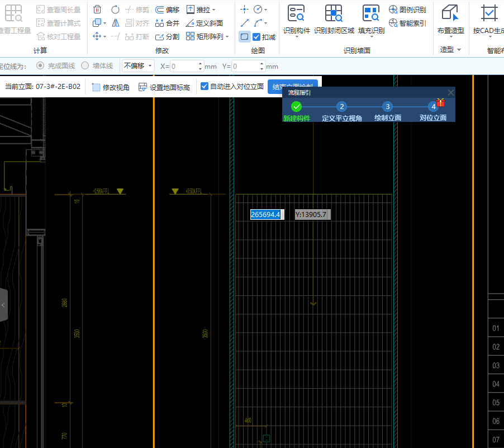Expand Identify Component (识别构件) dropdown arrow
The width and height of the screenshot is (504, 448).
(297, 37)
